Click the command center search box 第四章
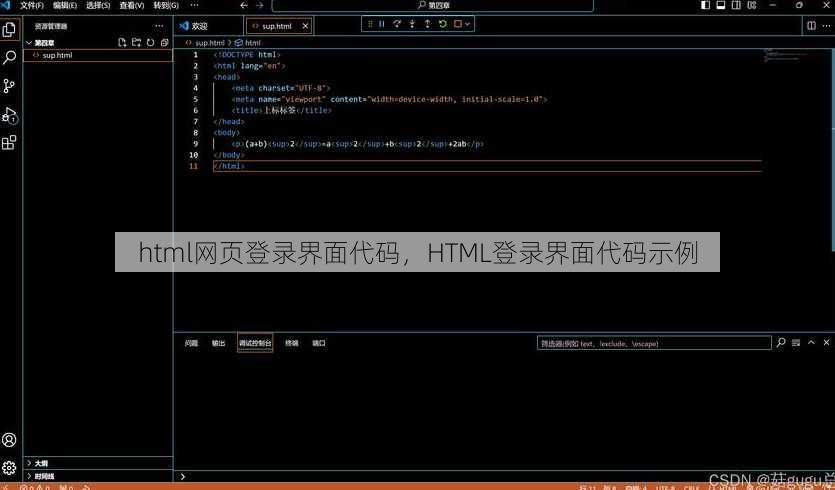This screenshot has width=835, height=490. click(x=432, y=5)
